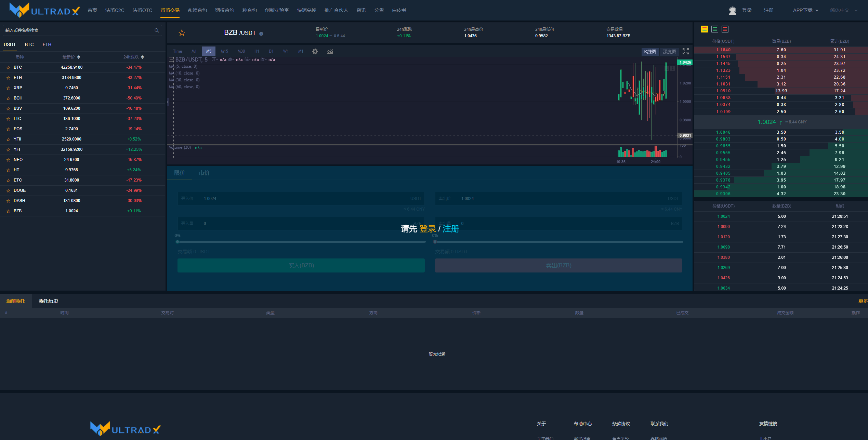Click the BZB/USDT favorite star icon

click(x=182, y=33)
